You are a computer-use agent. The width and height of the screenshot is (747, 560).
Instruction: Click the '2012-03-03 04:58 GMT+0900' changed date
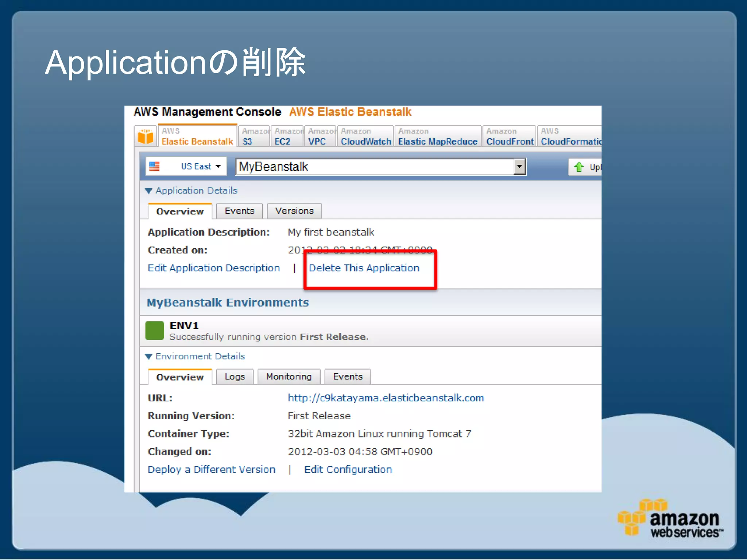pyautogui.click(x=360, y=452)
